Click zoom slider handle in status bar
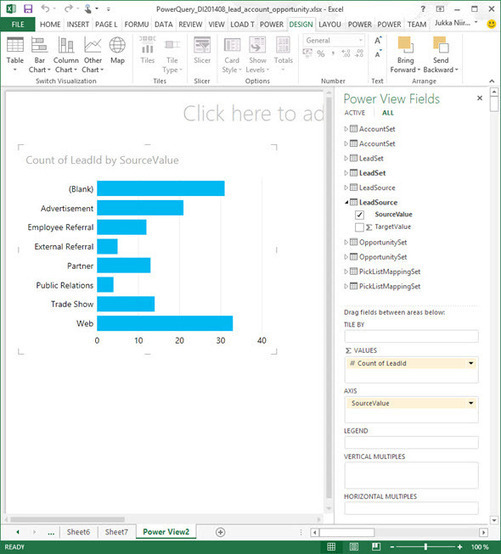501x554 pixels. (426, 547)
